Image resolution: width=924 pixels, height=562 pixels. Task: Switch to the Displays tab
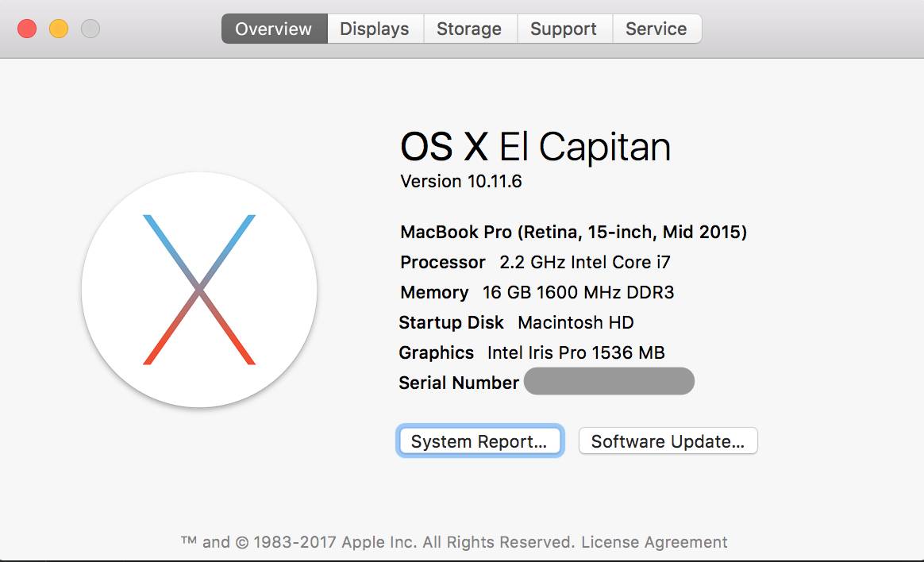click(374, 29)
